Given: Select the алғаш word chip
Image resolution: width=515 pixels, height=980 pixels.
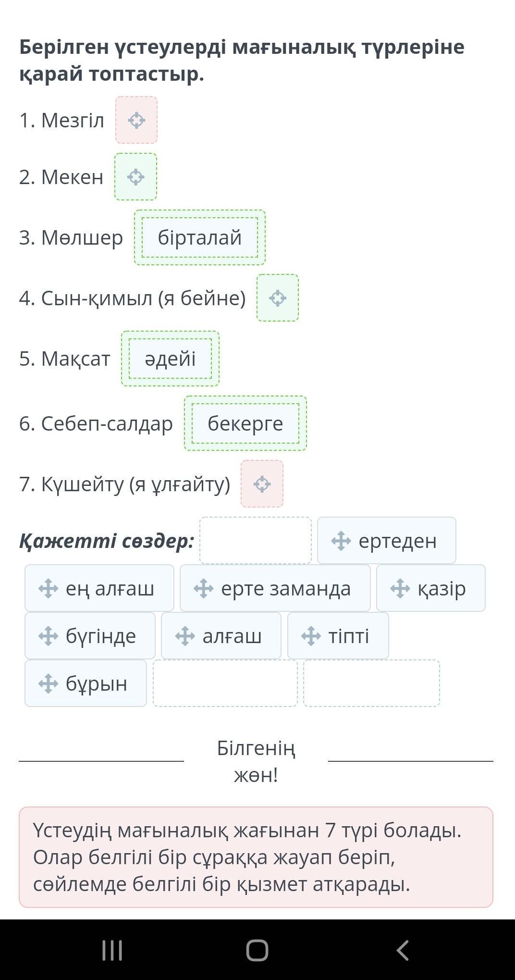Looking at the screenshot, I should point(221,636).
